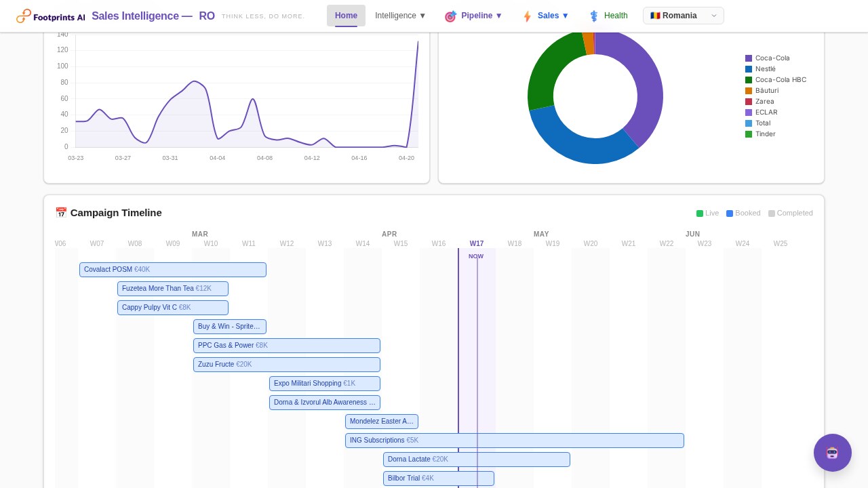Click the Booked status legend
Image resolution: width=868 pixels, height=488 pixels.
pyautogui.click(x=743, y=213)
